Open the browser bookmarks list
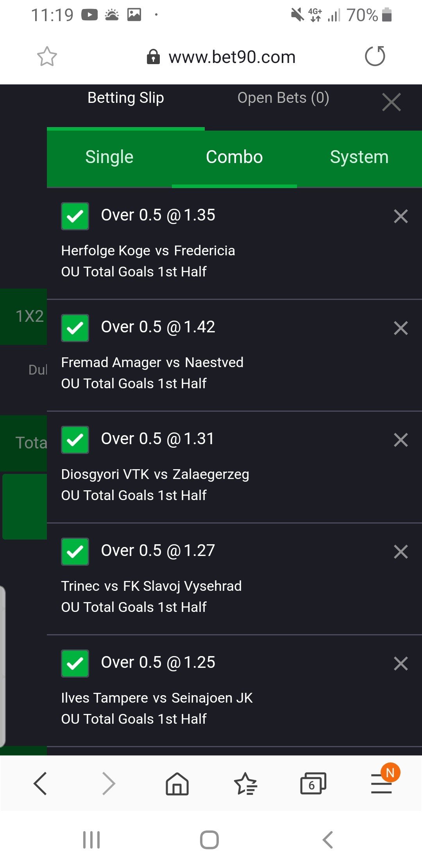This screenshot has width=422, height=868. (245, 784)
